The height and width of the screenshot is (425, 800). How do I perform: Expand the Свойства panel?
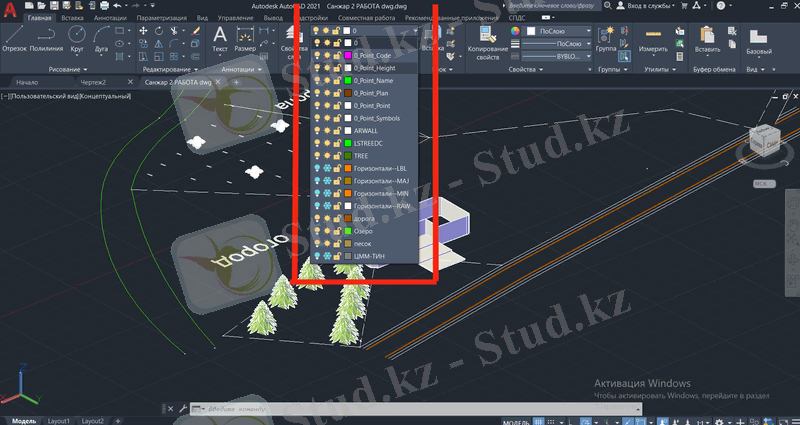(526, 69)
